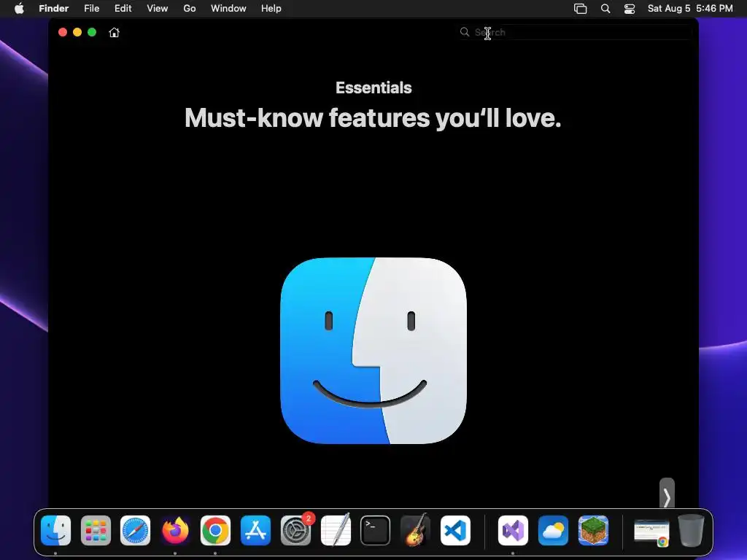
Task: Open Launchpad from the Dock
Action: click(96, 531)
